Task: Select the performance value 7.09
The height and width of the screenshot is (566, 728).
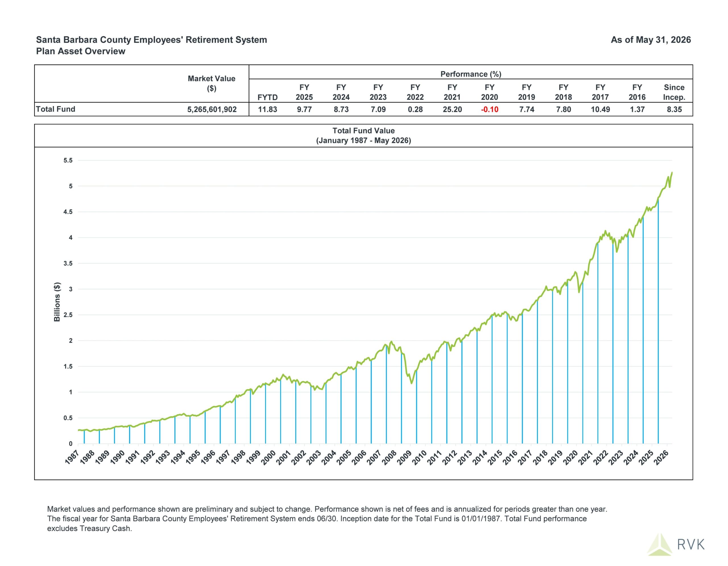Action: tap(378, 109)
